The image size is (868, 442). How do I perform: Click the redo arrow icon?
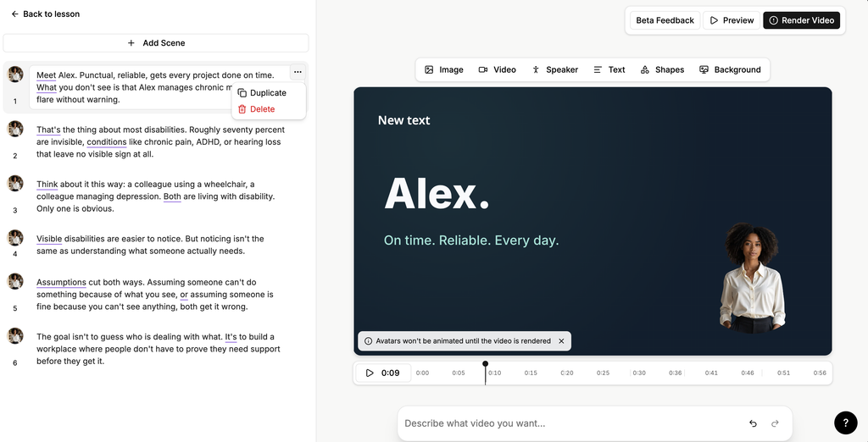click(x=775, y=423)
